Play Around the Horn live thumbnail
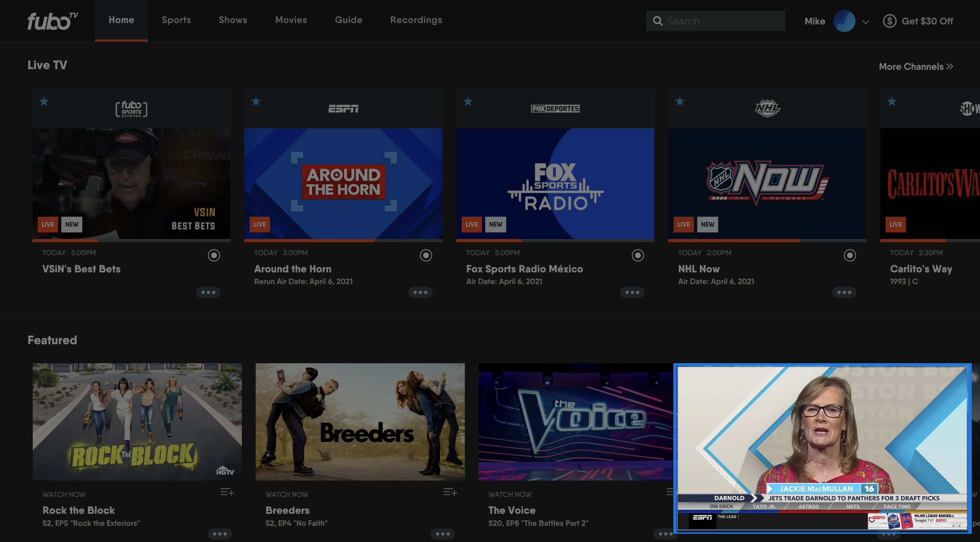Screen dimensions: 980x542 [x=343, y=183]
